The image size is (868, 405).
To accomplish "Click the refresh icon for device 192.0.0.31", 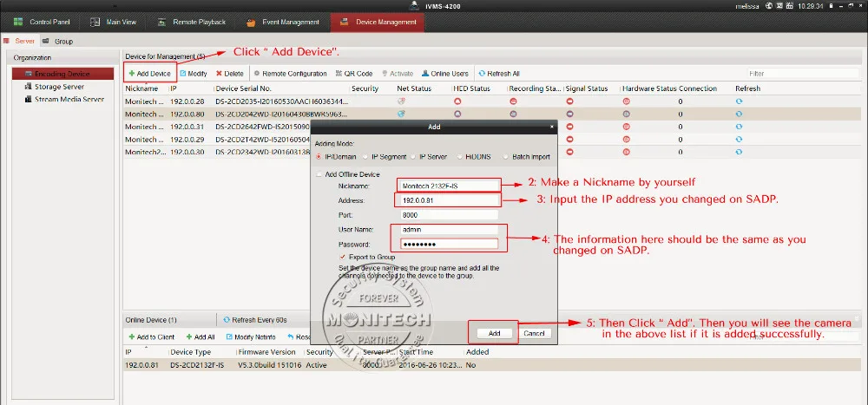I will 739,127.
